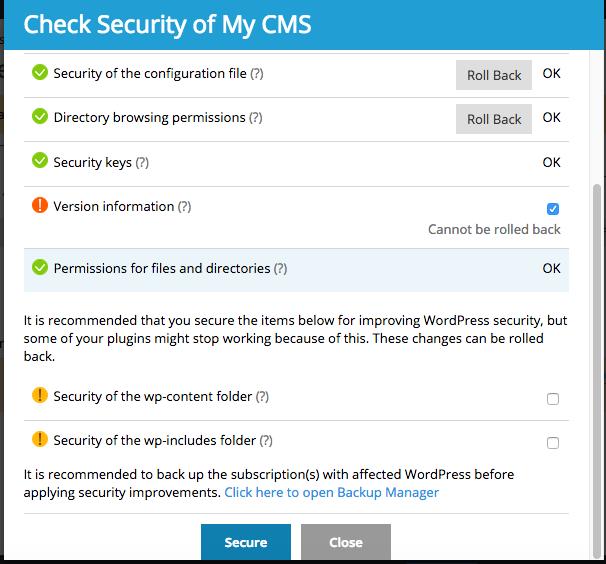Click green check icon for files and directories permissions

[40, 268]
